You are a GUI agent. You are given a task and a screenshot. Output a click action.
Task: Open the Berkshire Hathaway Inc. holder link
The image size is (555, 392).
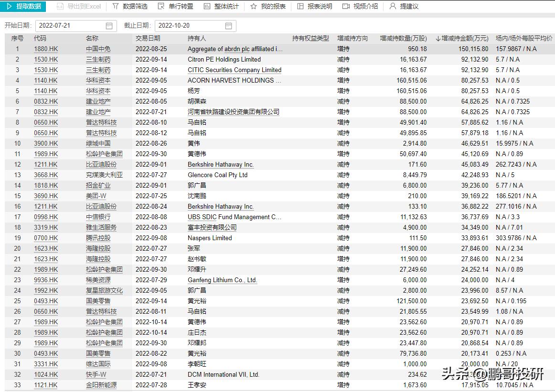(x=220, y=164)
